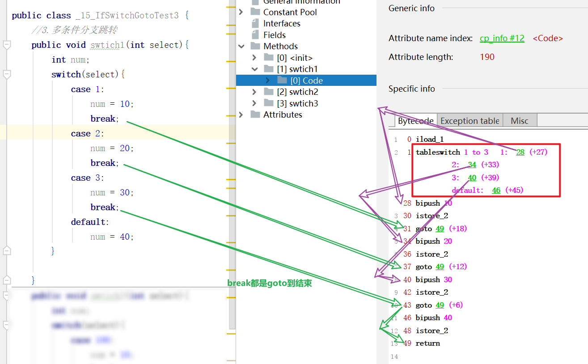Viewport: 588px width, 364px height.
Task: Click the 'case 1:' line in the editor
Action: click(x=87, y=89)
